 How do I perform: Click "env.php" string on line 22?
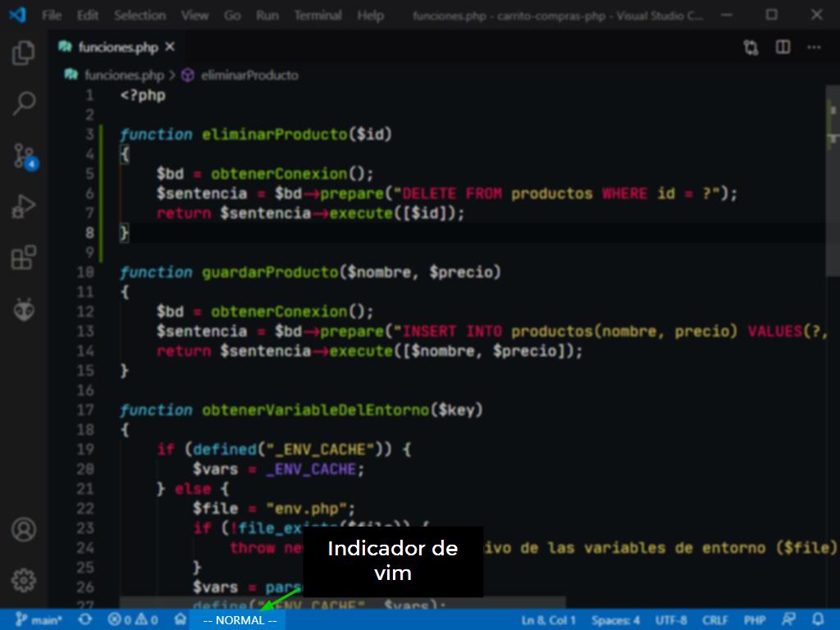tap(307, 509)
